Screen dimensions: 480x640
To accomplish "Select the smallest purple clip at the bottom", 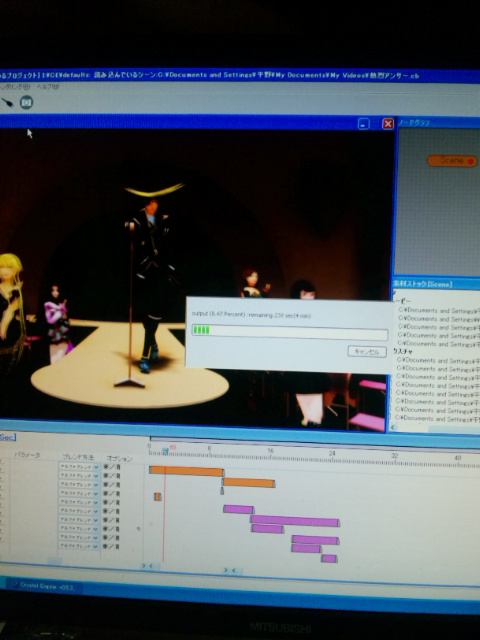I will coord(329,558).
